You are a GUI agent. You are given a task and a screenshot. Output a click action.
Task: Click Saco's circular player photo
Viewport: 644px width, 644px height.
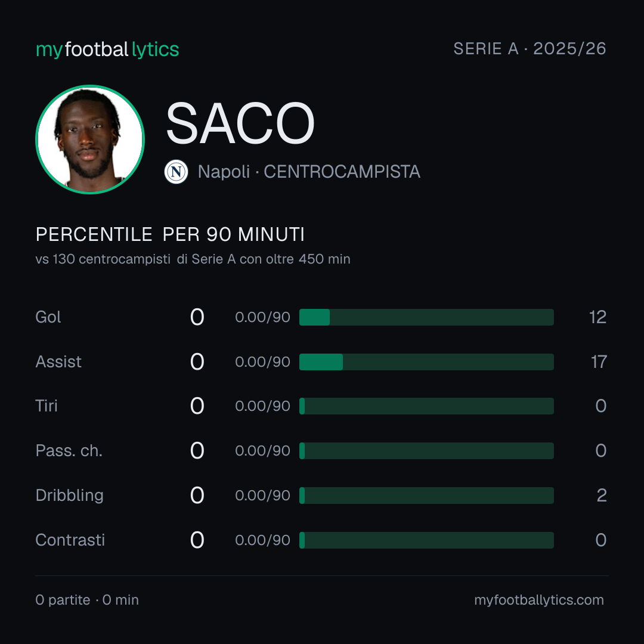click(90, 139)
